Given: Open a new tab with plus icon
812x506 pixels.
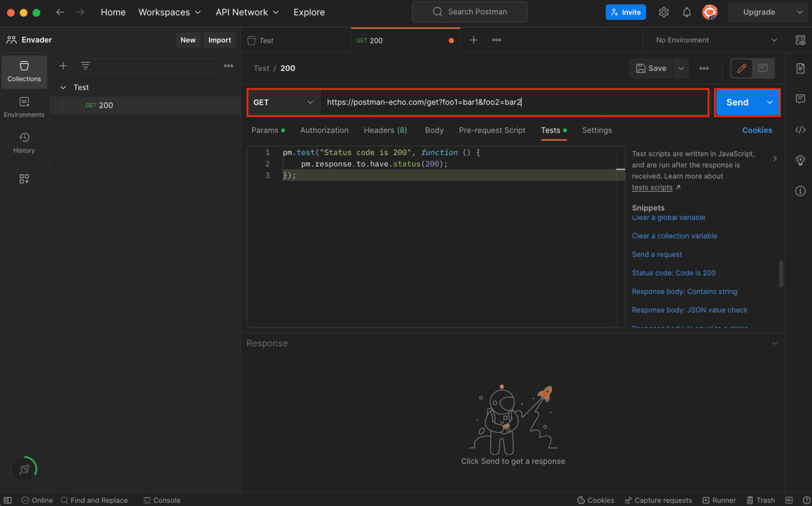Looking at the screenshot, I should click(473, 40).
